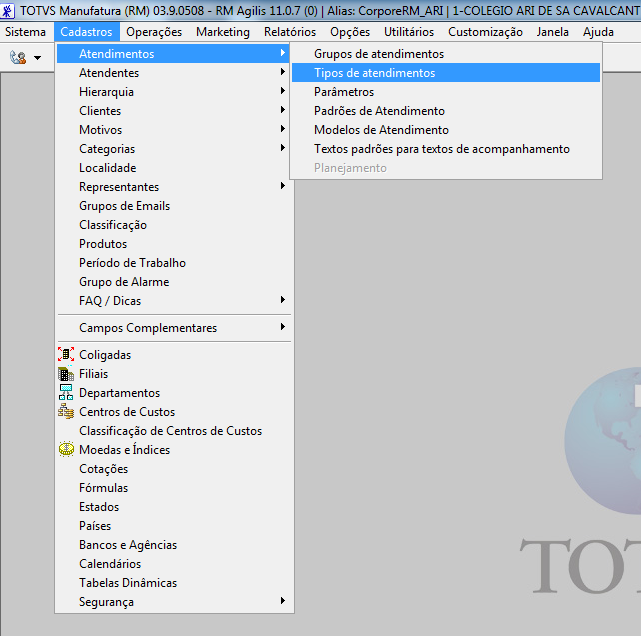Expand the Segurança submenu
Screen dimensions: 641x636
tap(175, 601)
